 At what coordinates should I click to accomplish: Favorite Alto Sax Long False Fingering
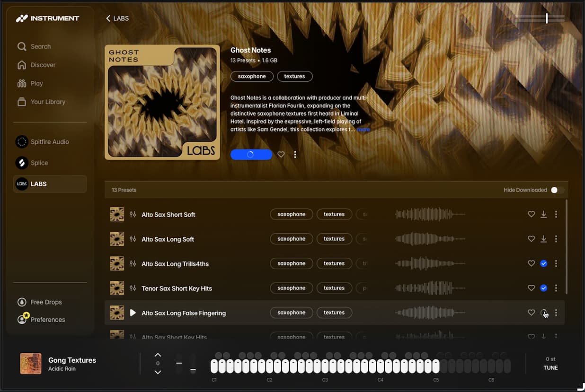(531, 313)
